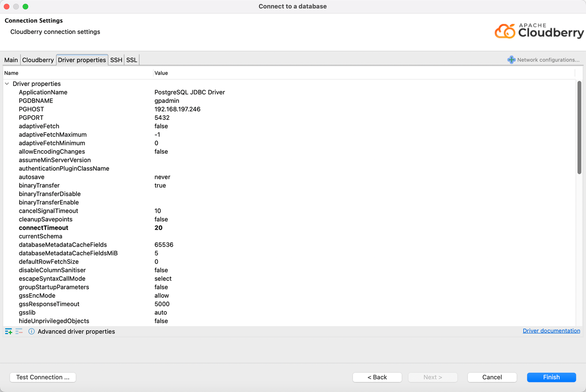Open the Cloudberry tab
This screenshot has height=392, width=586.
[38, 60]
